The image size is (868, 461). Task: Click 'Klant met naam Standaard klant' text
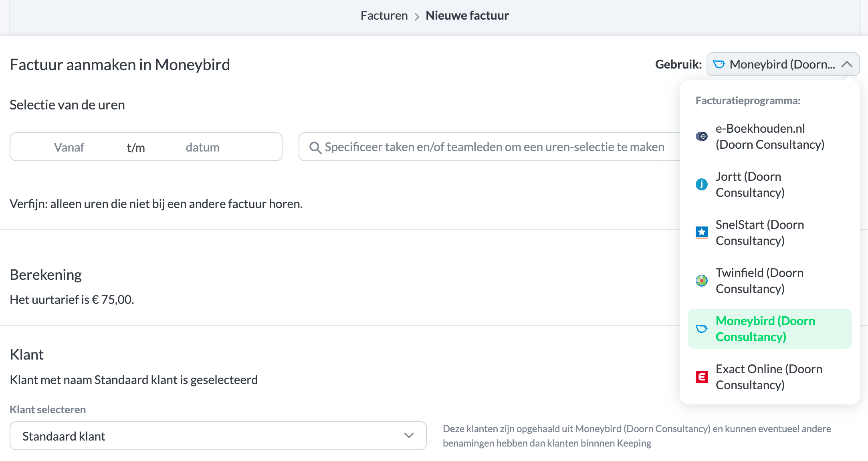tap(134, 380)
